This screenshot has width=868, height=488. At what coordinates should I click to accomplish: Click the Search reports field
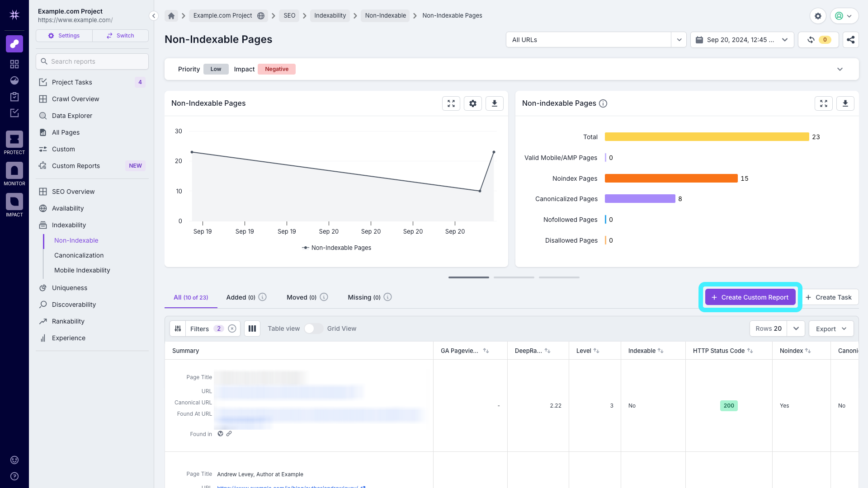tap(92, 61)
